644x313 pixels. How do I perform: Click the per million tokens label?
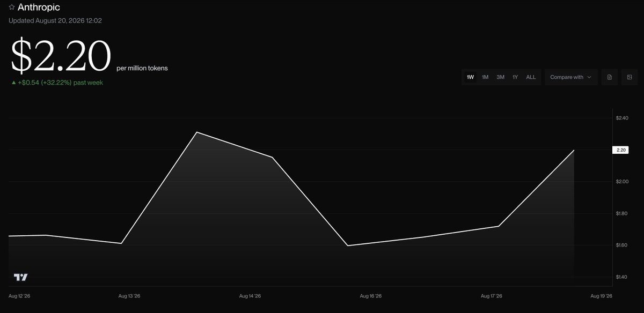[x=142, y=68]
